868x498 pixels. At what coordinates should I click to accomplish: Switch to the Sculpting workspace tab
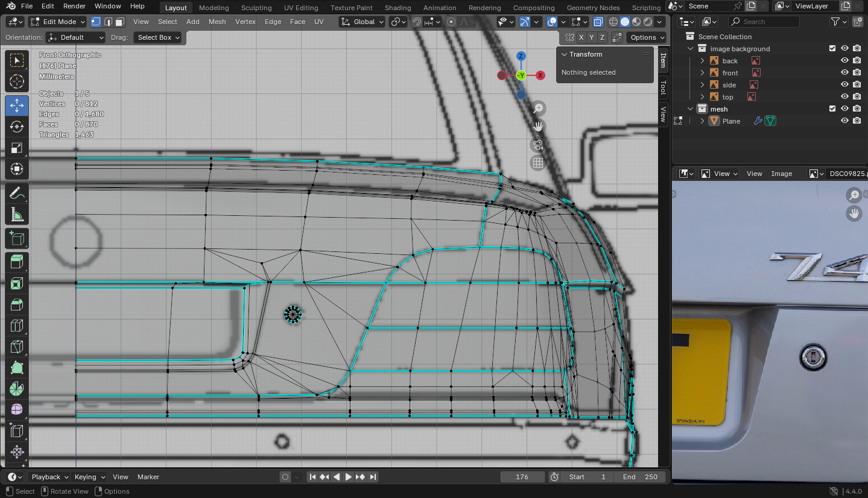[256, 8]
